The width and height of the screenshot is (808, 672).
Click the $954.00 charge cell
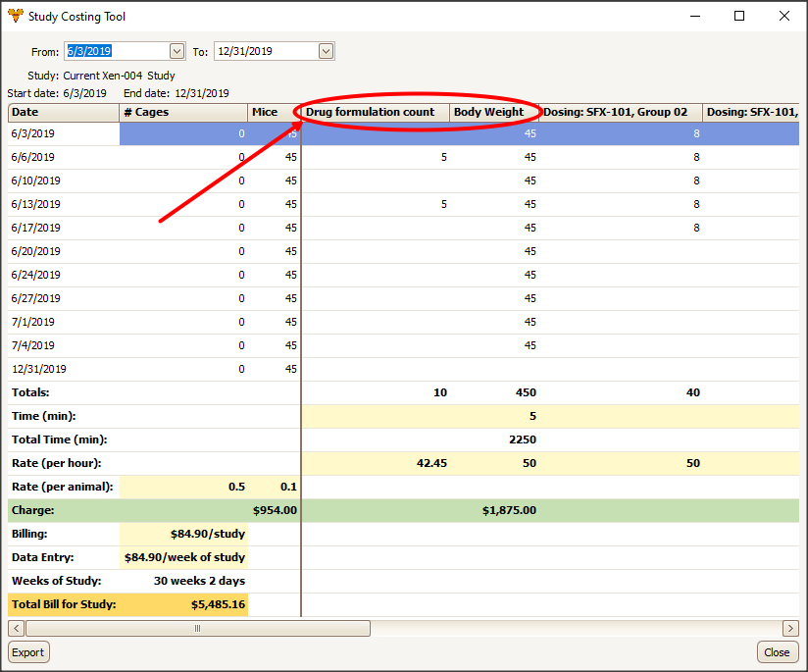(275, 510)
